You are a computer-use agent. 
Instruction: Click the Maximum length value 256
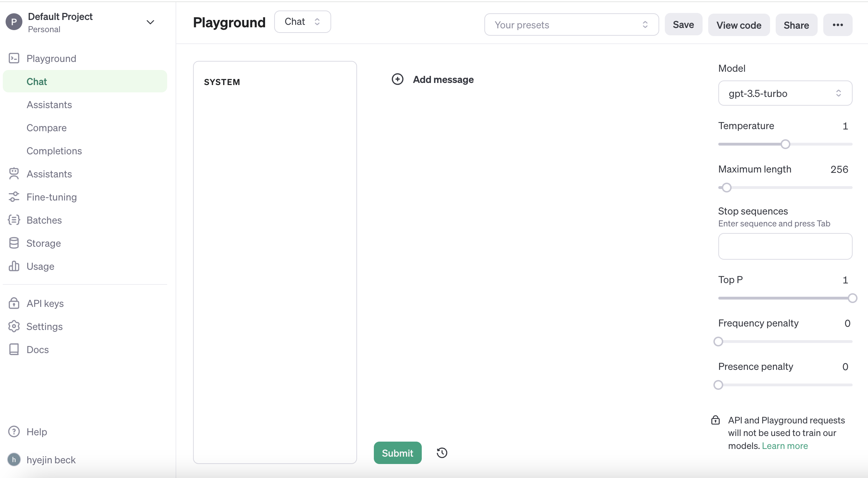839,169
